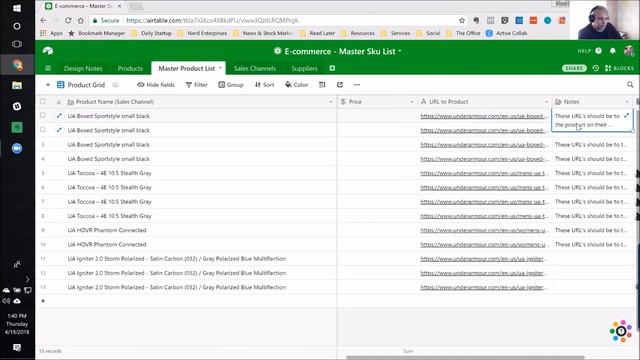Screen dimensions: 640x360
Task: Expand hidden taskbar icons chevron
Action: (x=27, y=280)
